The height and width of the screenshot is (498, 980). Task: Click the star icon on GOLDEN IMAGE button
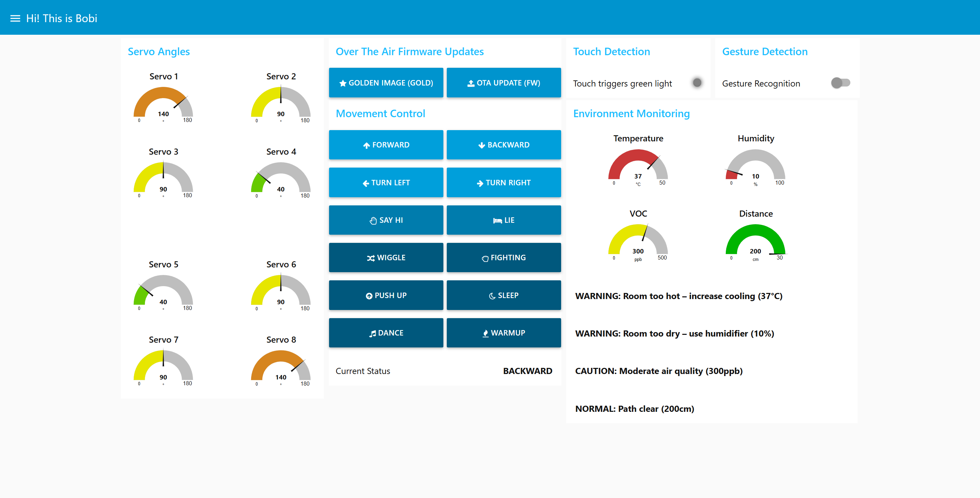coord(343,83)
